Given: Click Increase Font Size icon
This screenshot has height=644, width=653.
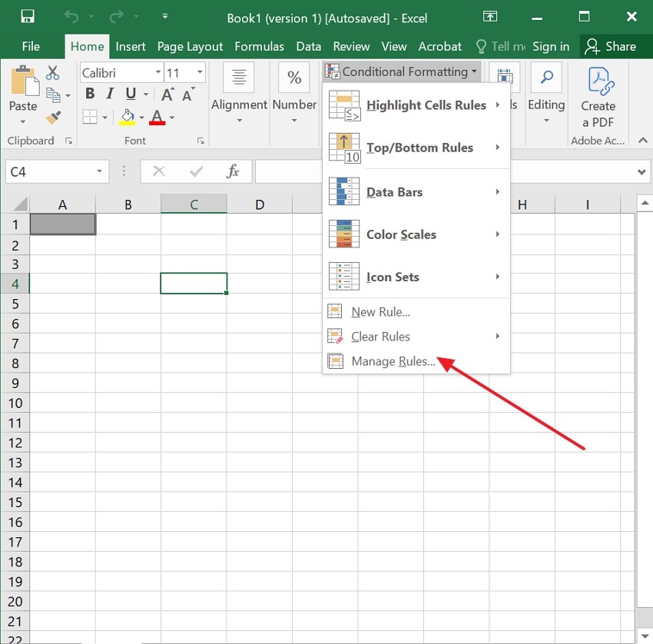Looking at the screenshot, I should pyautogui.click(x=167, y=95).
